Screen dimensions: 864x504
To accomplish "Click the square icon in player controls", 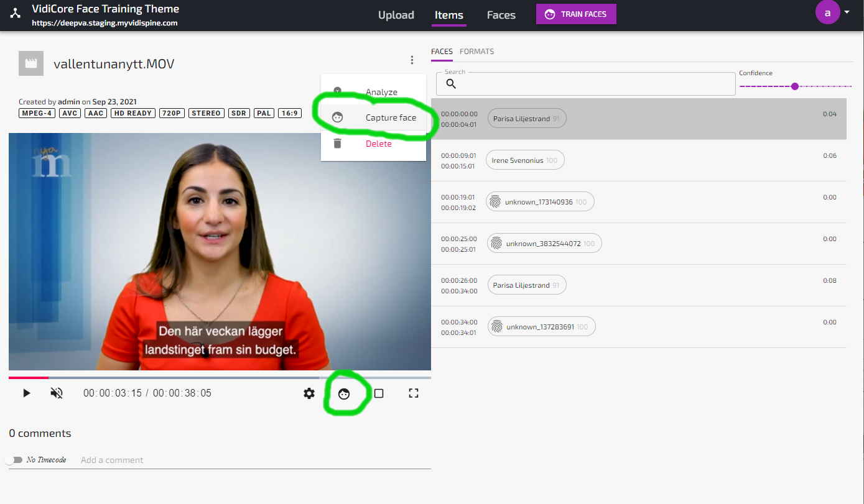I will coord(379,393).
